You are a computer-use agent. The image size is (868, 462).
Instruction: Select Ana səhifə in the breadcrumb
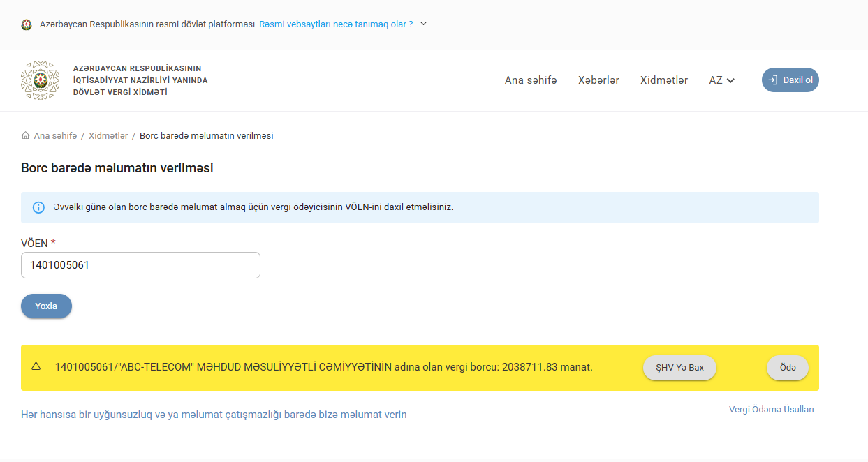tap(55, 136)
